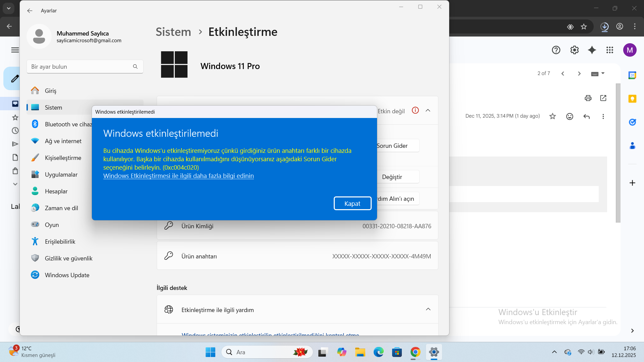This screenshot has width=644, height=362.
Task: Open the Chrome tab search dropdown
Action: [x=9, y=8]
